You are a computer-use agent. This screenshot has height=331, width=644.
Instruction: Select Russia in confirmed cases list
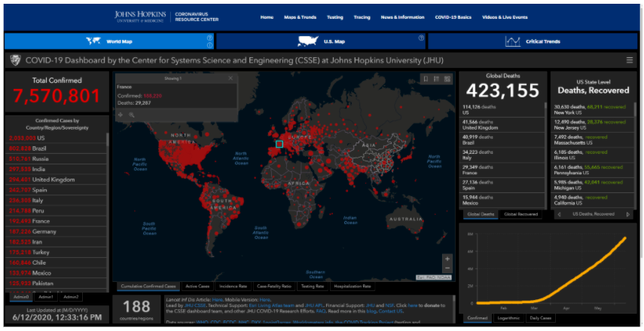pos(56,159)
